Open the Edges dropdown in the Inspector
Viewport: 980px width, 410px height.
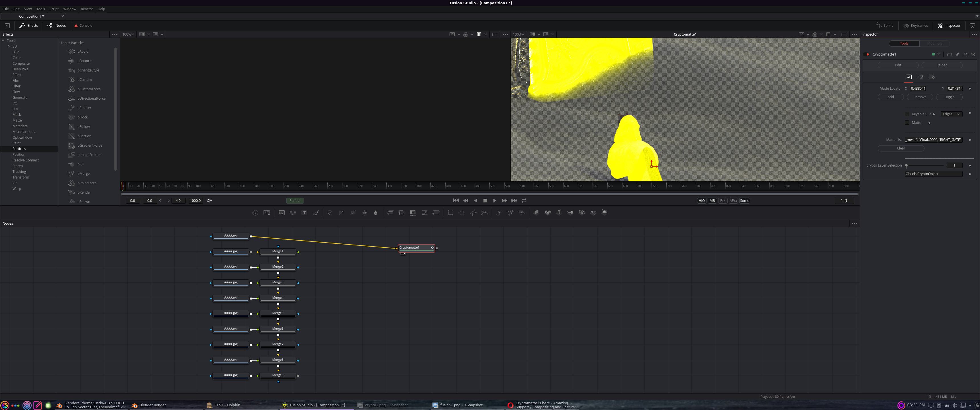(952, 114)
